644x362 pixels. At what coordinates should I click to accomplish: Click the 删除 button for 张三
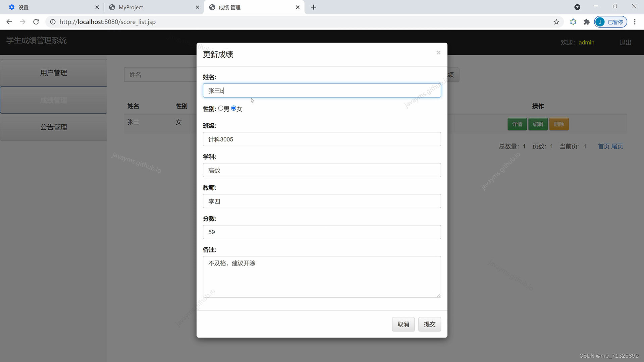pos(559,124)
